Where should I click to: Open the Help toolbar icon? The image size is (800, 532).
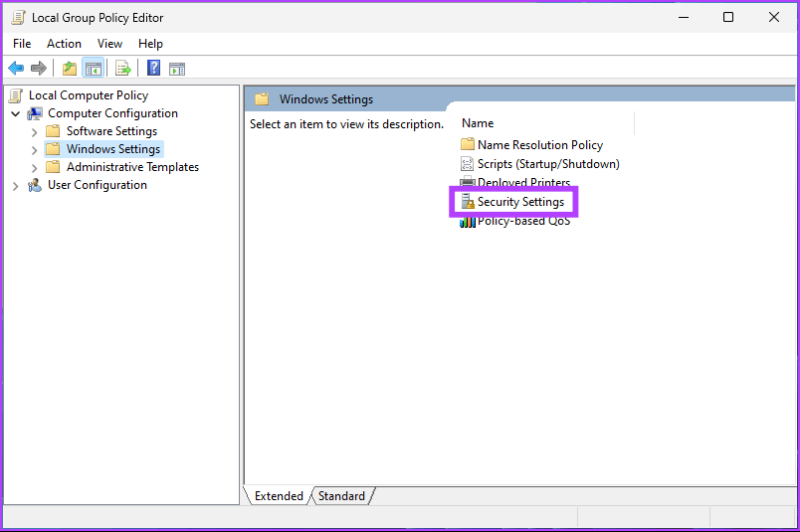[153, 68]
